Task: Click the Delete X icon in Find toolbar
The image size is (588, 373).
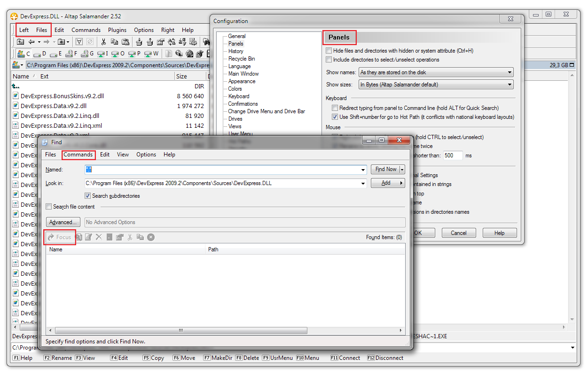Action: pyautogui.click(x=99, y=237)
